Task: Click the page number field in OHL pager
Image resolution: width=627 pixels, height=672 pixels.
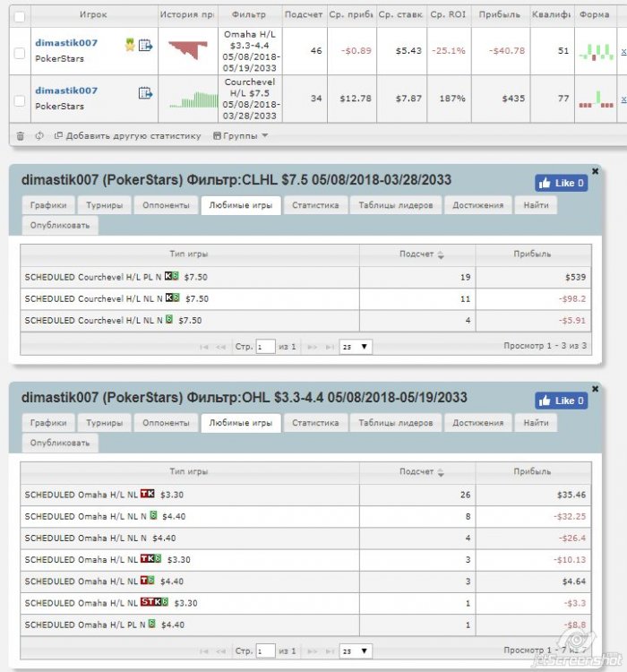Action: click(265, 651)
